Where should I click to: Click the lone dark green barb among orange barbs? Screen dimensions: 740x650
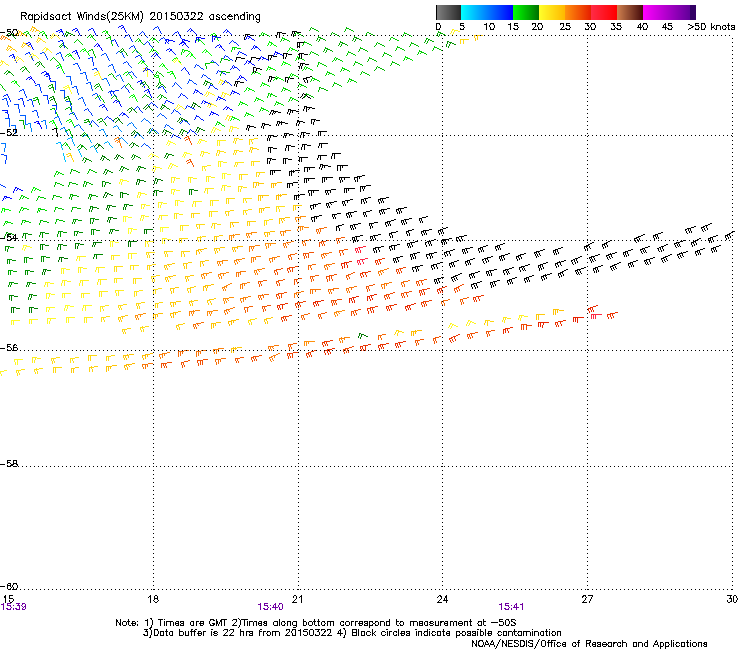pyautogui.click(x=362, y=336)
